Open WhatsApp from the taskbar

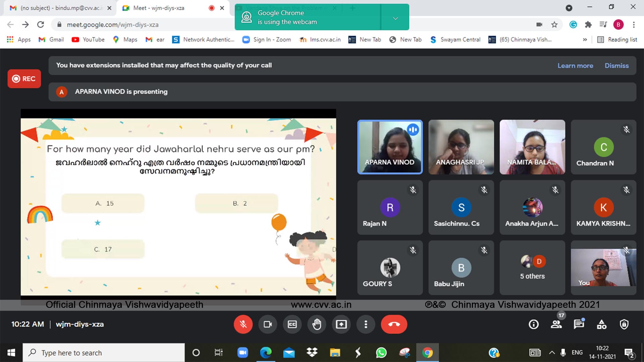click(381, 353)
